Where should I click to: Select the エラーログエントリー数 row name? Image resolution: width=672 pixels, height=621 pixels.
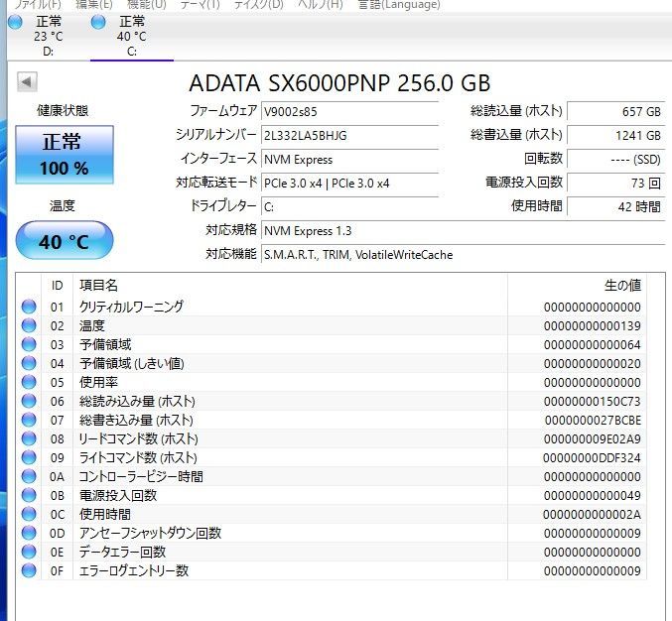tap(134, 570)
